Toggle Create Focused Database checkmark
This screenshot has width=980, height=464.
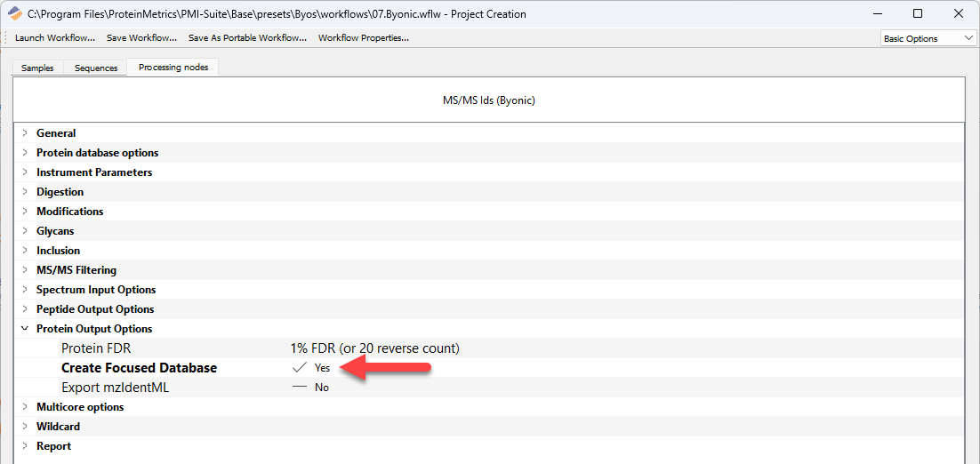point(299,368)
